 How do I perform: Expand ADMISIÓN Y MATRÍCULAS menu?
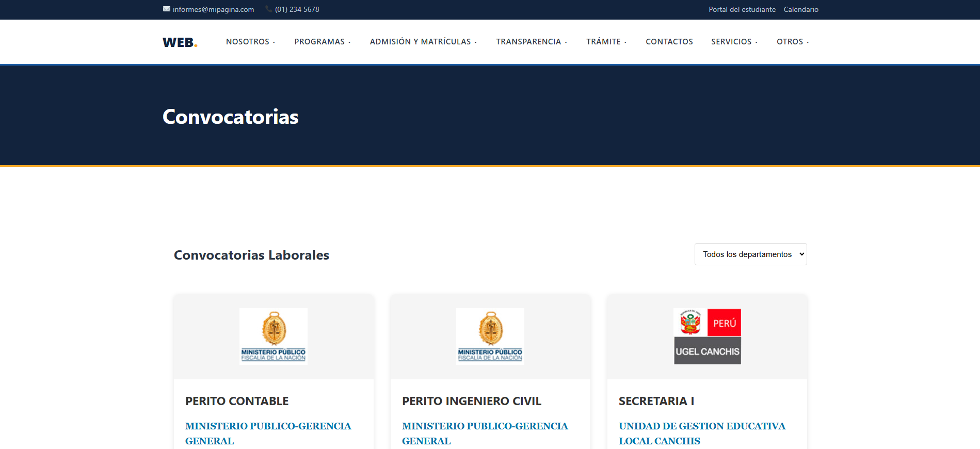[423, 42]
